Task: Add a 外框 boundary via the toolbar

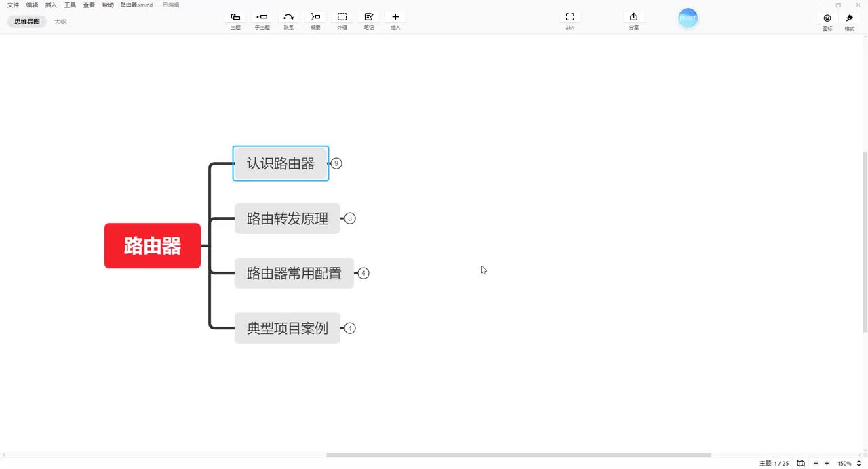Action: pyautogui.click(x=342, y=17)
